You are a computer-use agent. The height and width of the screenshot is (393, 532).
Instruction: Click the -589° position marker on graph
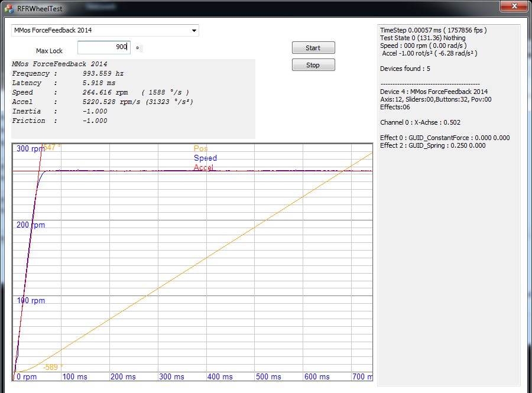pyautogui.click(x=53, y=367)
